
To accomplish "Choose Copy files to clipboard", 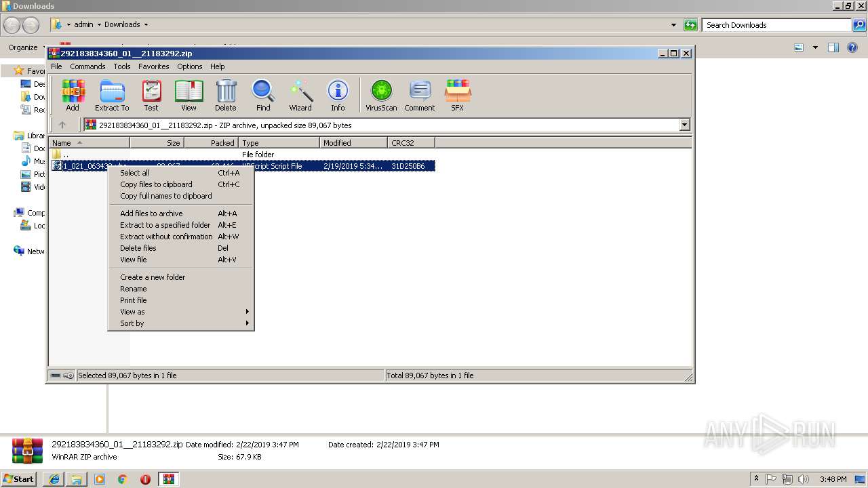I will pos(181,184).
